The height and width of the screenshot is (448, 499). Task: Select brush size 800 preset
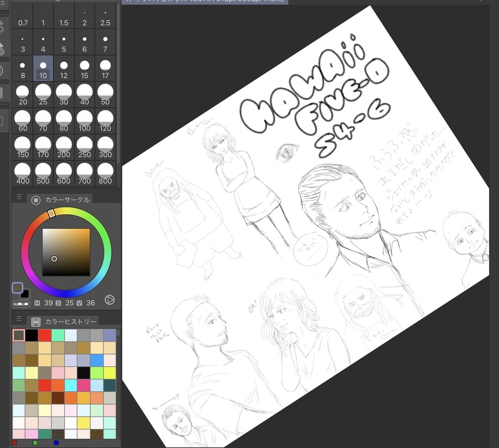(105, 174)
